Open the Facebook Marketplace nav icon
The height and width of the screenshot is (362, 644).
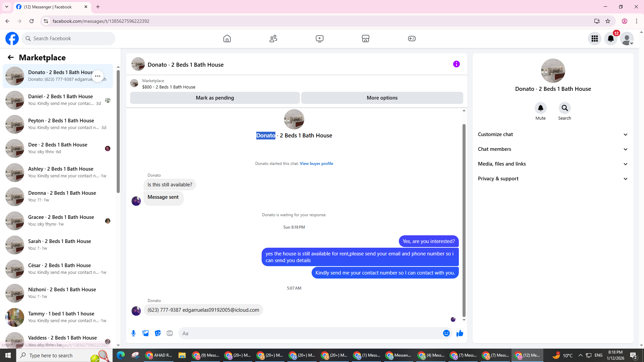coord(365,39)
